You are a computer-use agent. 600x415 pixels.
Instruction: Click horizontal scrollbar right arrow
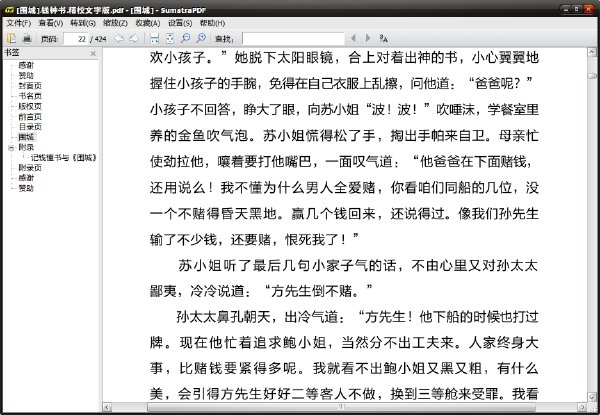(582, 407)
